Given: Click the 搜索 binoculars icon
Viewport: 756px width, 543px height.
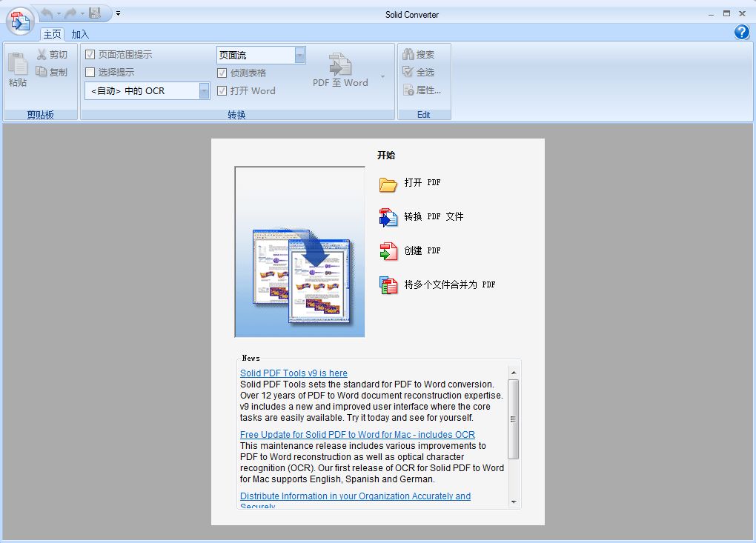Looking at the screenshot, I should (x=408, y=54).
